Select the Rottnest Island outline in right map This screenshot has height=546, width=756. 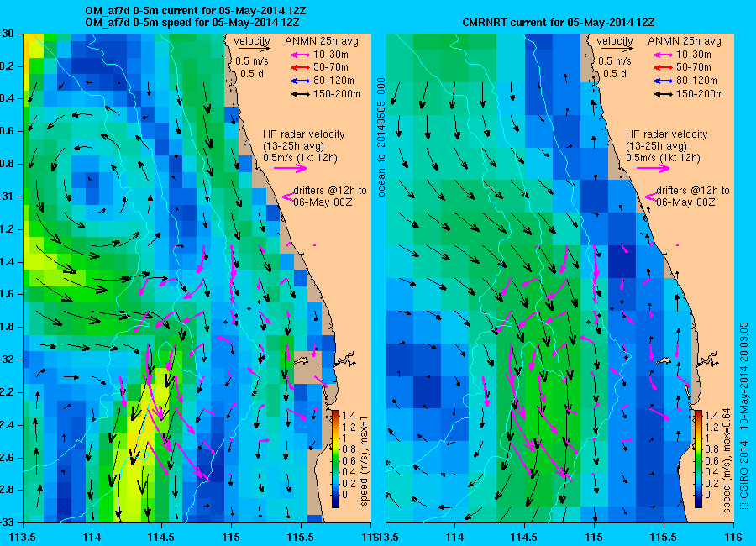[x=665, y=360]
